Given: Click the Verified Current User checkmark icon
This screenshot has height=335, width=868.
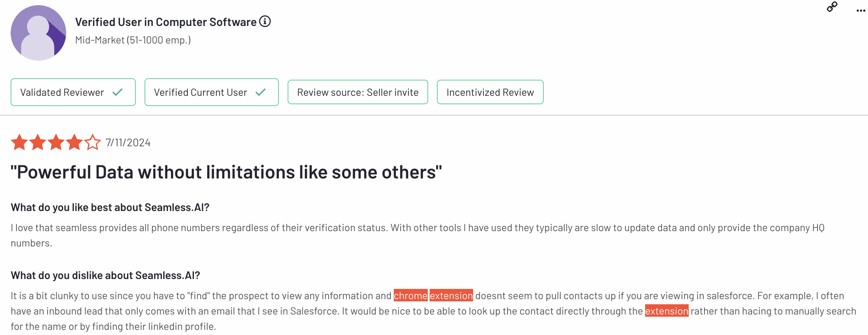Looking at the screenshot, I should (261, 92).
